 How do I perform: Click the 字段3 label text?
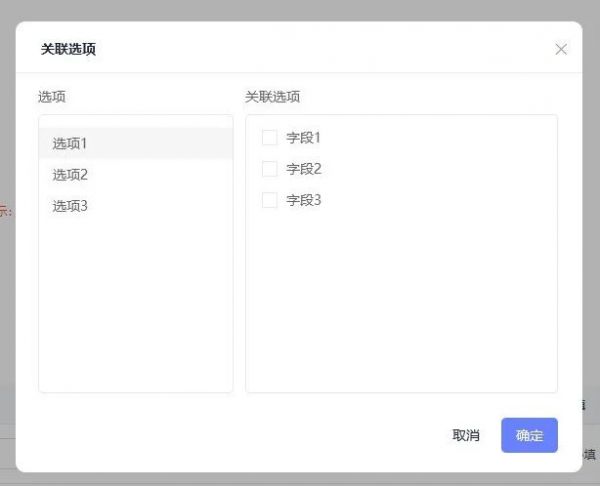[303, 200]
